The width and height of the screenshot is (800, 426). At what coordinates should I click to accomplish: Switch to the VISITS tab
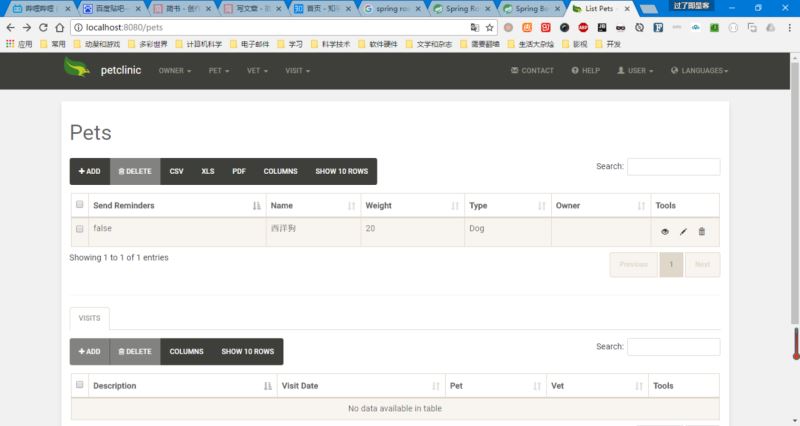(89, 318)
